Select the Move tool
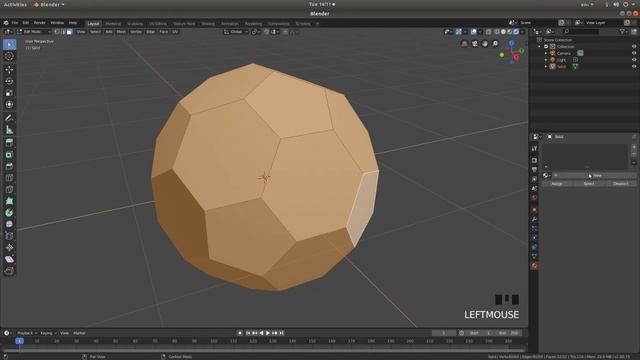 [9, 70]
